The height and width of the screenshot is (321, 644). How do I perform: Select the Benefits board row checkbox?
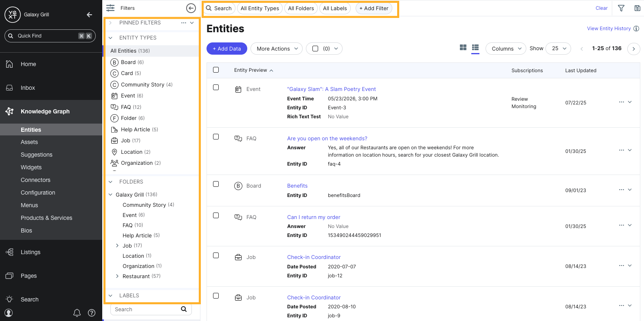tap(216, 184)
